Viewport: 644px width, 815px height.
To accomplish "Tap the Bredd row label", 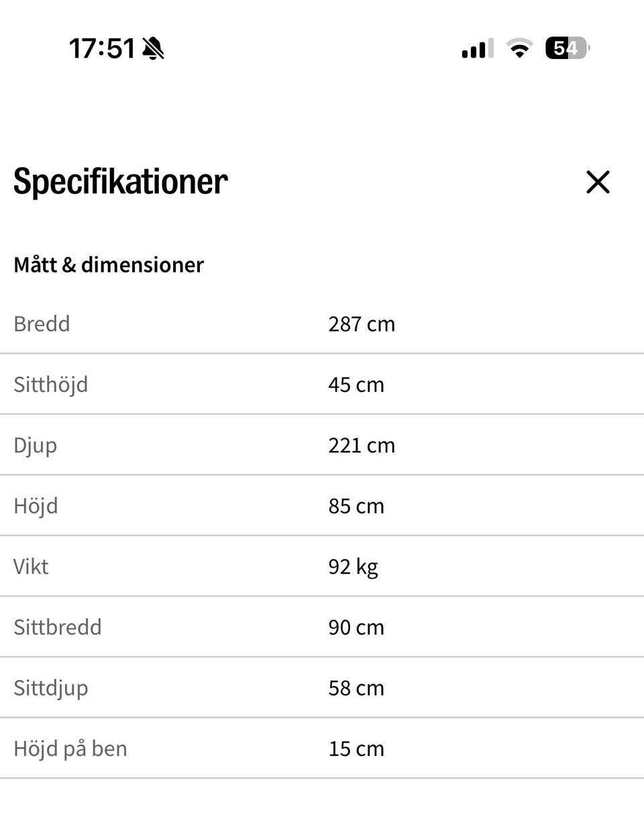I will [42, 324].
